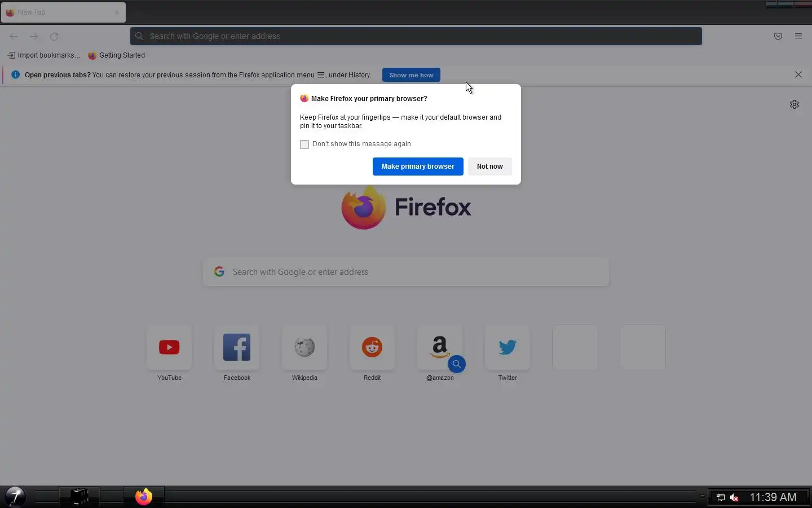Viewport: 812px width, 508px height.
Task: Dismiss the Open previous tabs notification bar
Action: [798, 75]
